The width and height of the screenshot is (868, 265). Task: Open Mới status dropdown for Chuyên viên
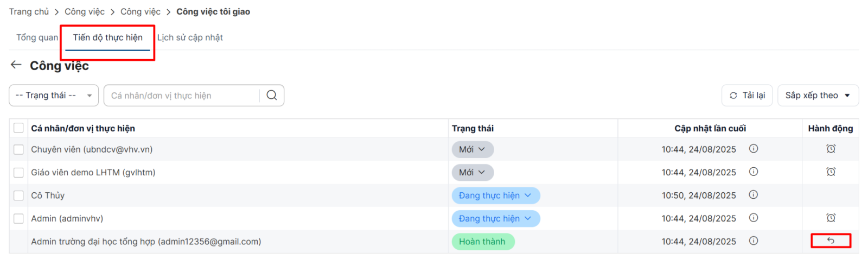click(473, 149)
